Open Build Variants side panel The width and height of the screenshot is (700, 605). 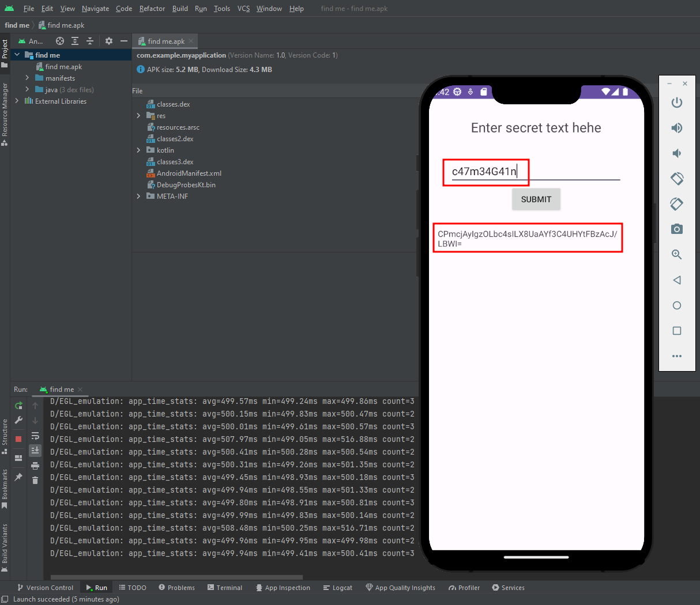5,547
